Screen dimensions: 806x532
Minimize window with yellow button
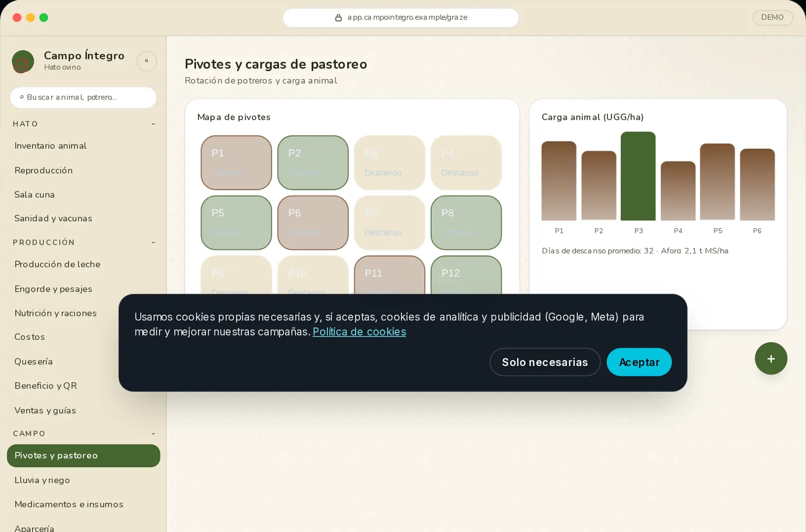(x=30, y=18)
